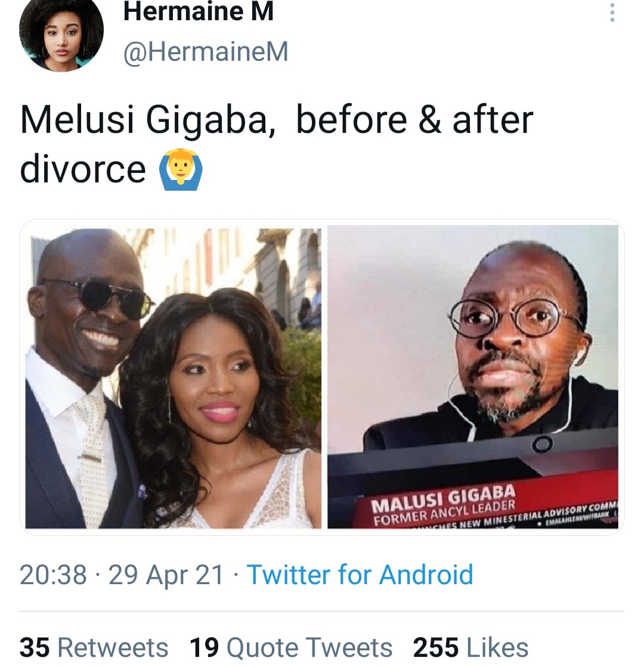Viewport: 644px width, 667px height.
Task: Open the "Twitter for Android" source link
Action: tap(360, 575)
